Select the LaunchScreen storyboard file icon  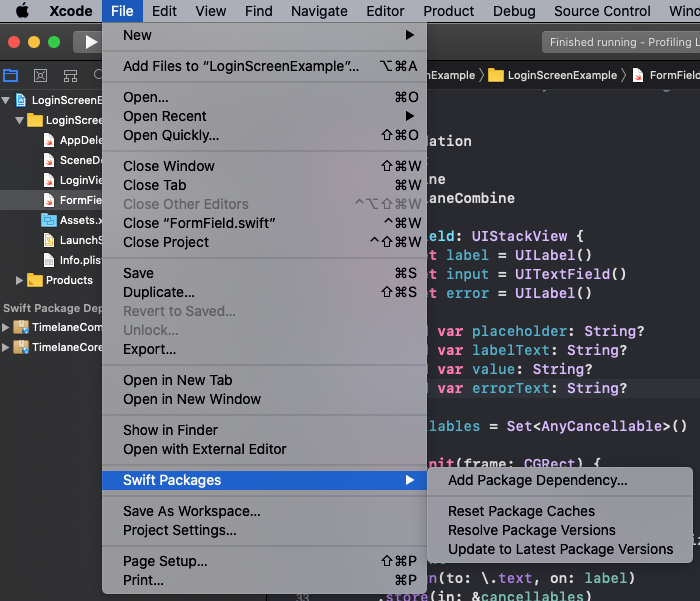pos(49,240)
